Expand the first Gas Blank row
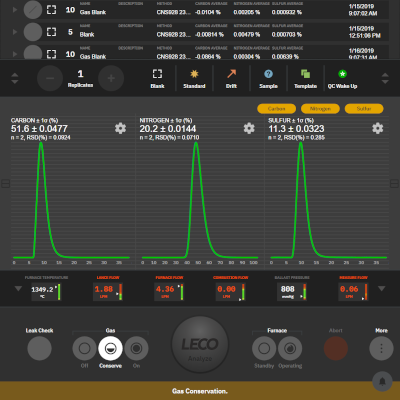The width and height of the screenshot is (400, 400). click(x=15, y=10)
